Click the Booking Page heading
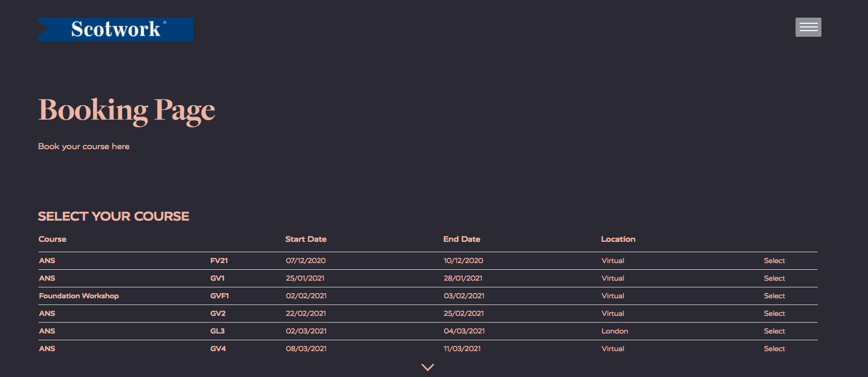The image size is (868, 377). 126,109
